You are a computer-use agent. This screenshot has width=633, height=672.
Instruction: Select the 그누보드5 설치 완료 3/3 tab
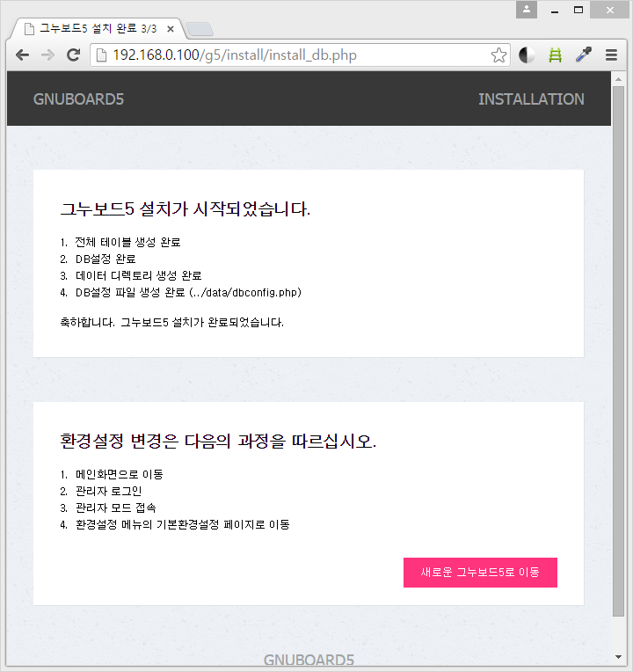tap(98, 29)
